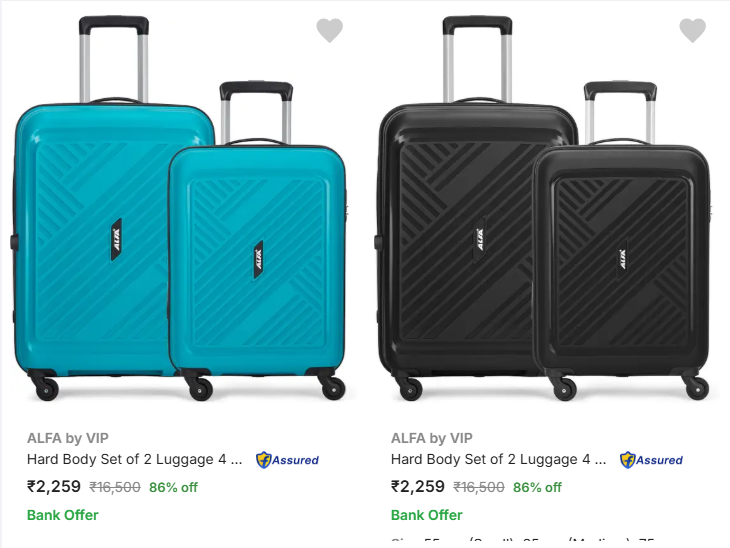Add teal luggage set to wishlist
This screenshot has width=730, height=548.
pos(329,31)
